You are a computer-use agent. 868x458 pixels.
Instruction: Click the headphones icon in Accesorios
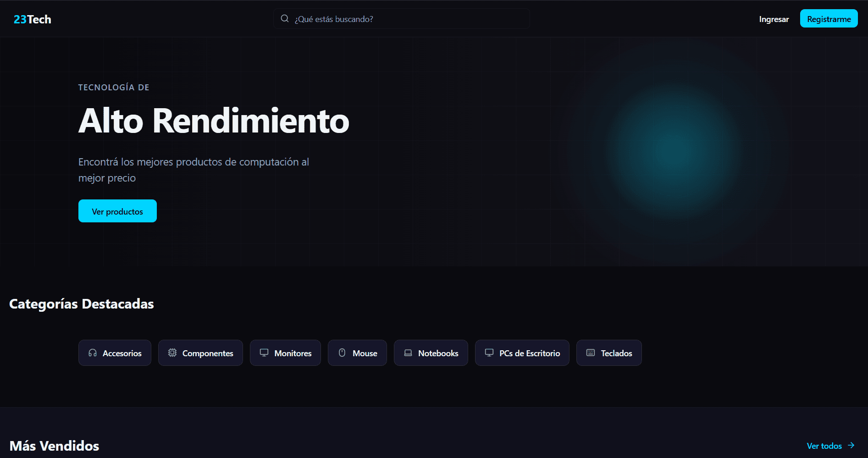(x=93, y=353)
